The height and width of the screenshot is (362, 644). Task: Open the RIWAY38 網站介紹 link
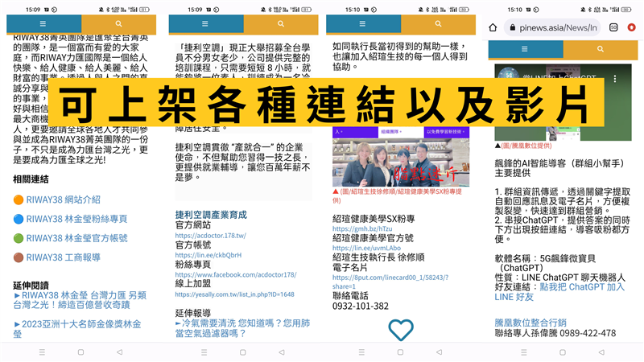click(x=63, y=200)
